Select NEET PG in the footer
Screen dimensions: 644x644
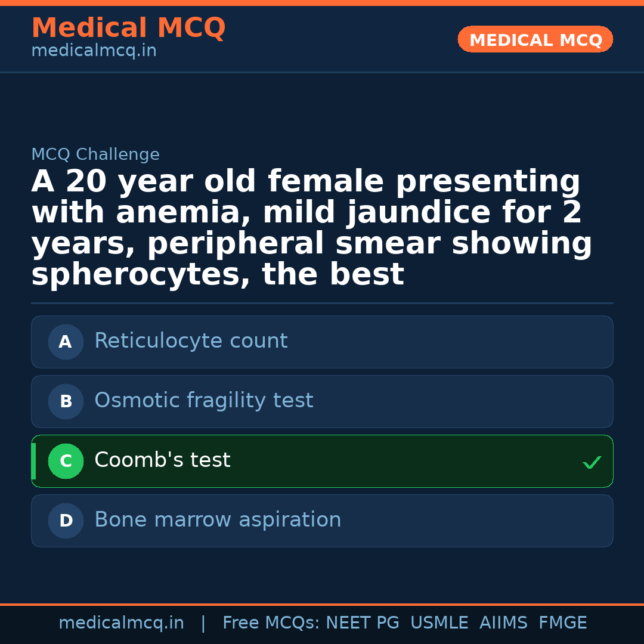[363, 624]
